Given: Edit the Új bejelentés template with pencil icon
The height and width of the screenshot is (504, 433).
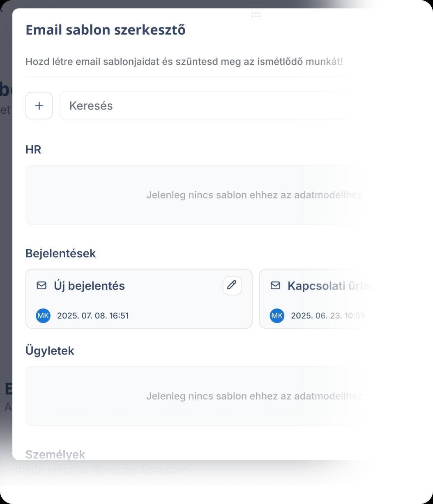Looking at the screenshot, I should click(232, 285).
